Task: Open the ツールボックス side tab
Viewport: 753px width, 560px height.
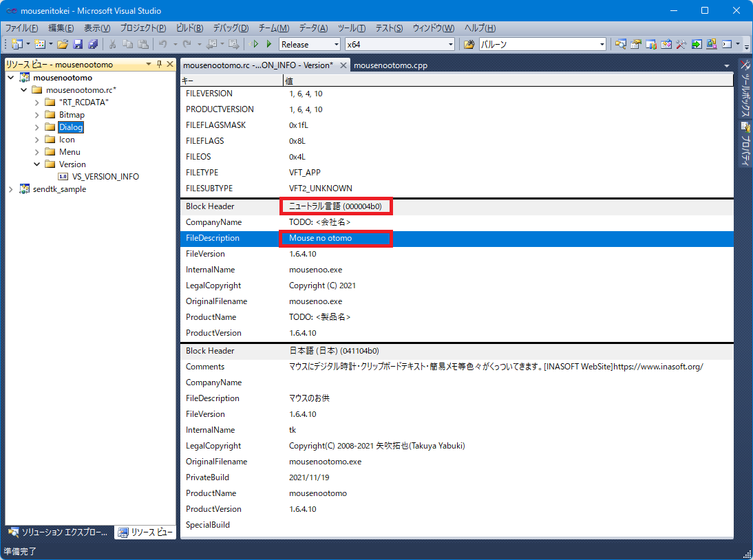Action: click(745, 89)
